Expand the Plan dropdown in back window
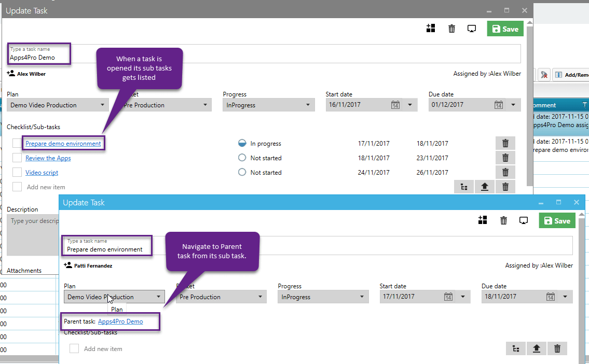Image resolution: width=589 pixels, height=364 pixels. [102, 105]
